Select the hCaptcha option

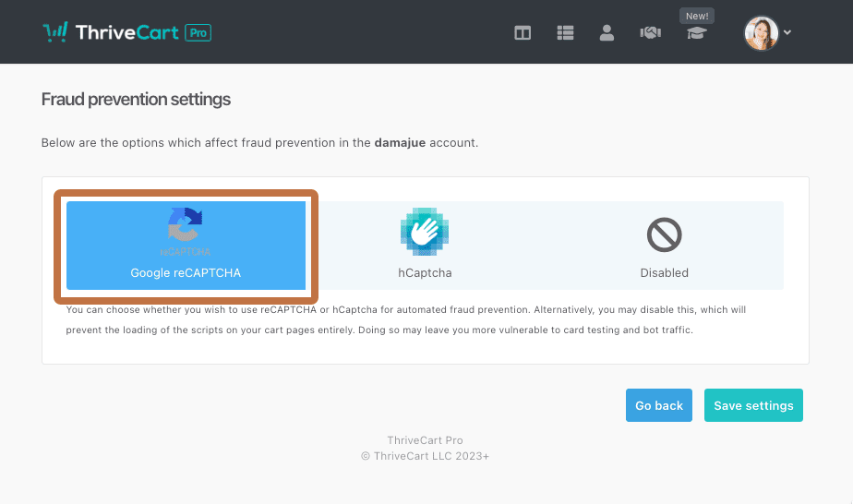[x=425, y=246]
